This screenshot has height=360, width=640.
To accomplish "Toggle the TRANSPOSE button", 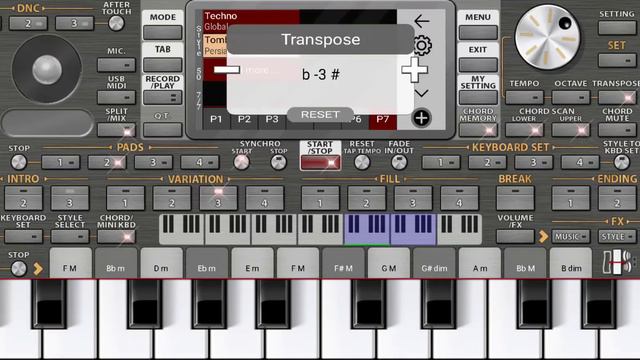I will (x=617, y=98).
